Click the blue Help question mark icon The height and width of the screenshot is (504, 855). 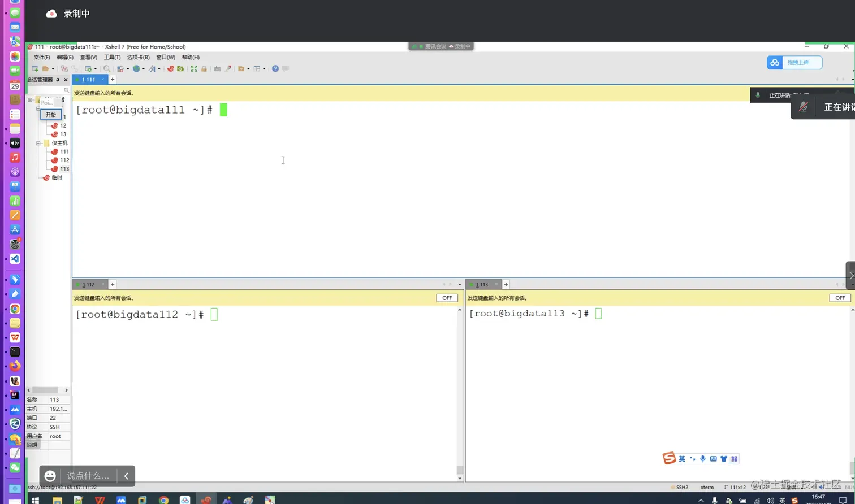point(275,68)
